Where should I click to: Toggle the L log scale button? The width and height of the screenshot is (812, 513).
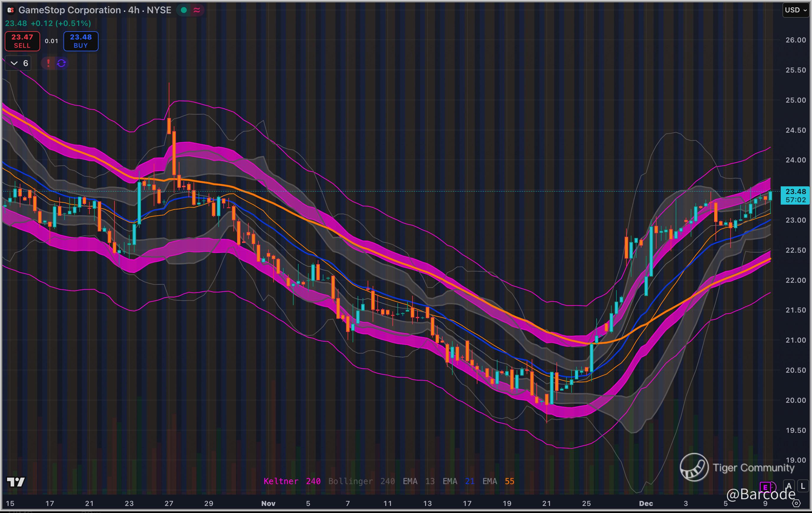[803, 486]
